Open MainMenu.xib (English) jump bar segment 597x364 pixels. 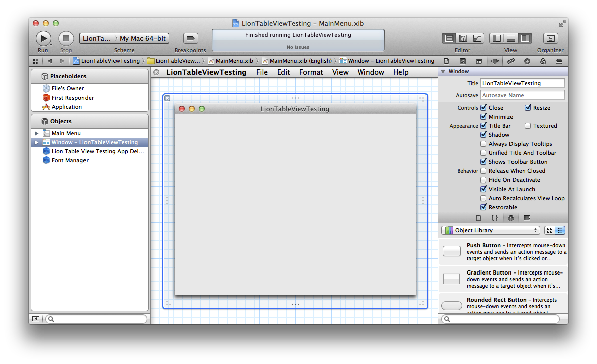pos(297,61)
